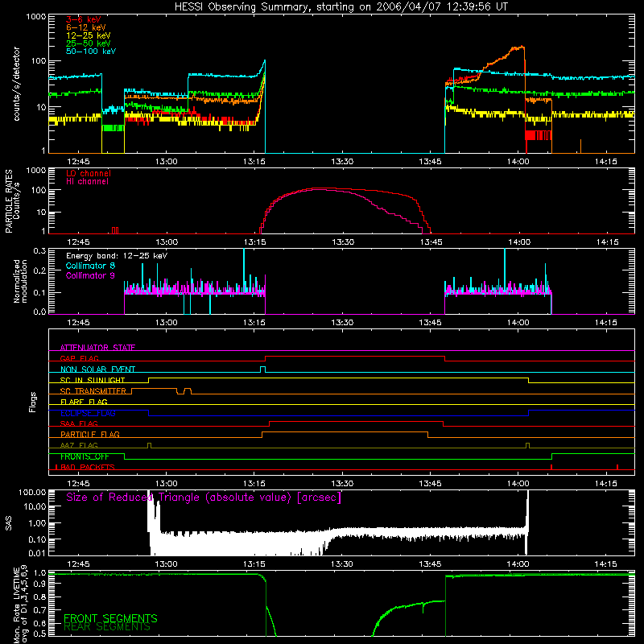Pick the yellow '12-25 keV' legend entry
Image resolution: width=644 pixels, height=644 pixels.
89,35
